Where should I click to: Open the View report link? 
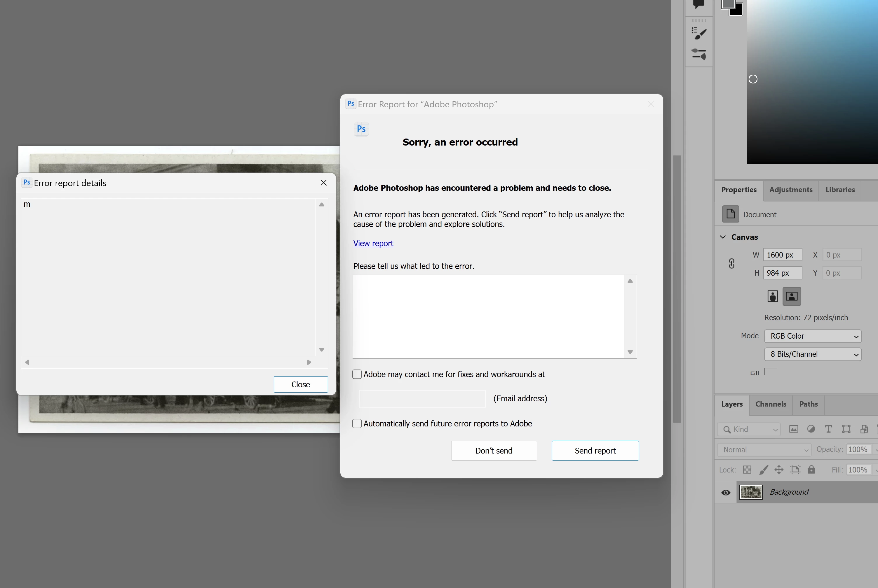[x=373, y=243]
